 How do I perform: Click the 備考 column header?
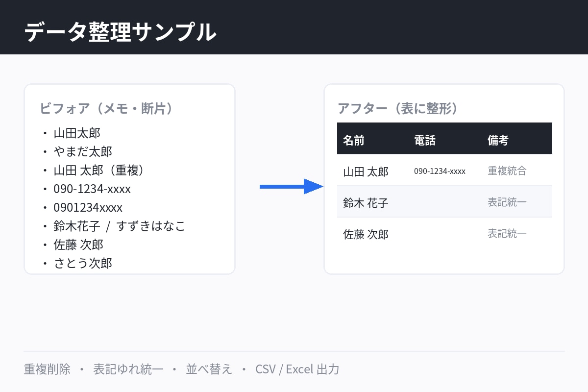tap(498, 141)
